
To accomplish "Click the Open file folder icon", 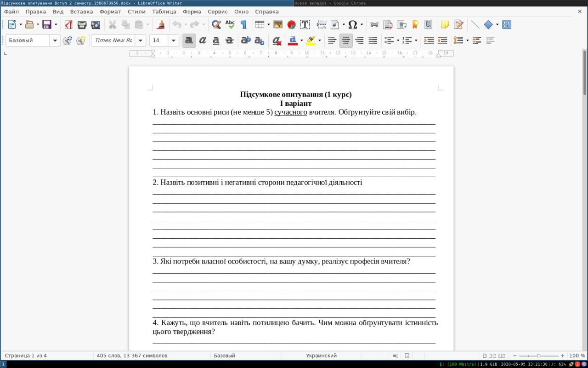I will pyautogui.click(x=29, y=24).
